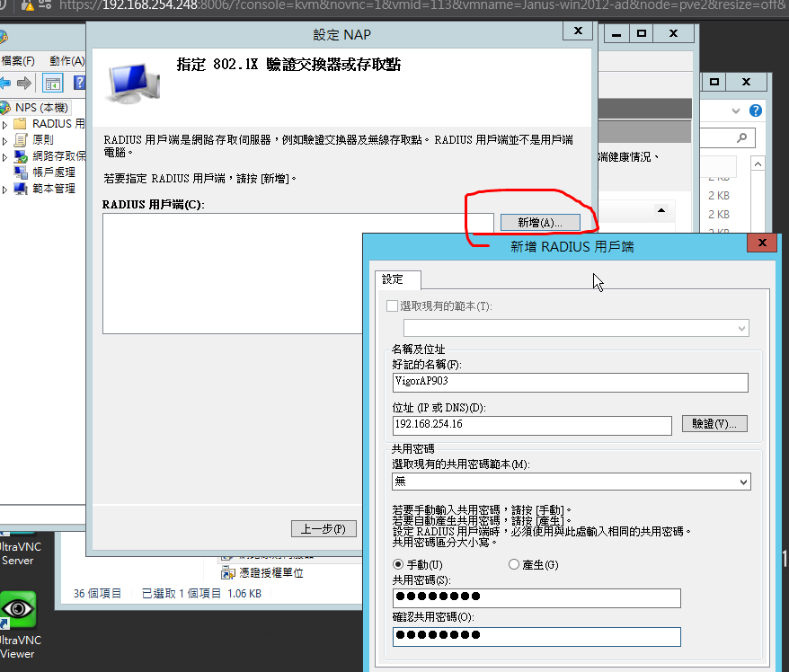Expand the RADIUS 用戶端 tree node
The image size is (789, 672).
tap(5, 124)
